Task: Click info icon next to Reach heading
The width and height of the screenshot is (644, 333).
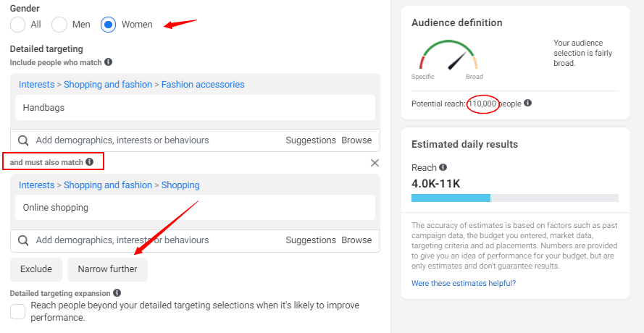Action: 443,167
